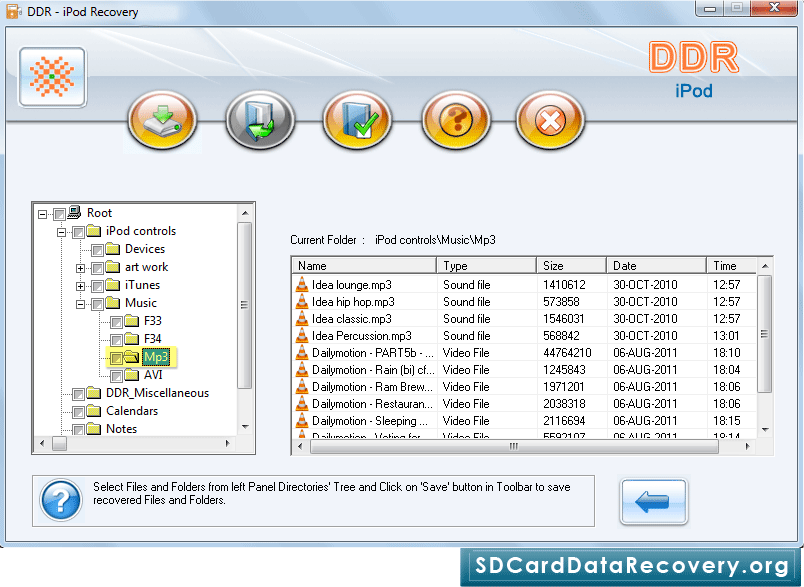Image resolution: width=804 pixels, height=587 pixels.
Task: Click the VLC icon beside Dailymotion - Sleeping
Action: (302, 420)
